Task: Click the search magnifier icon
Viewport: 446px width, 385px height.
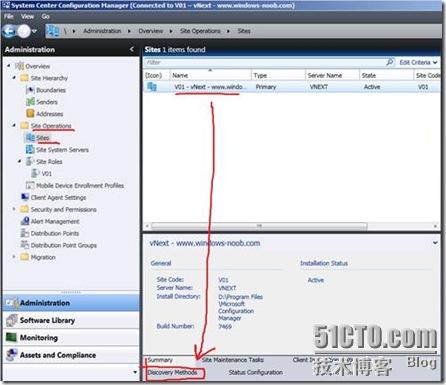Action: click(x=390, y=62)
